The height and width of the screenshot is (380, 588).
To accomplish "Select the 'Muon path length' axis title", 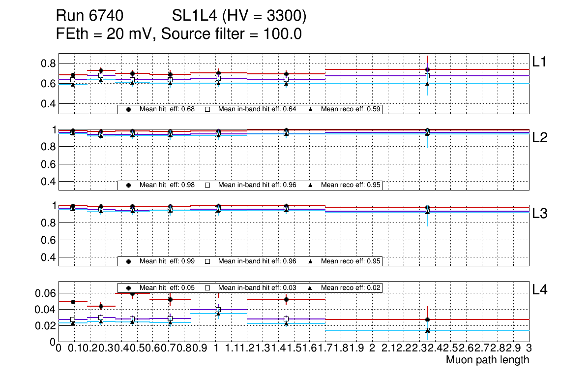I will tap(487, 360).
